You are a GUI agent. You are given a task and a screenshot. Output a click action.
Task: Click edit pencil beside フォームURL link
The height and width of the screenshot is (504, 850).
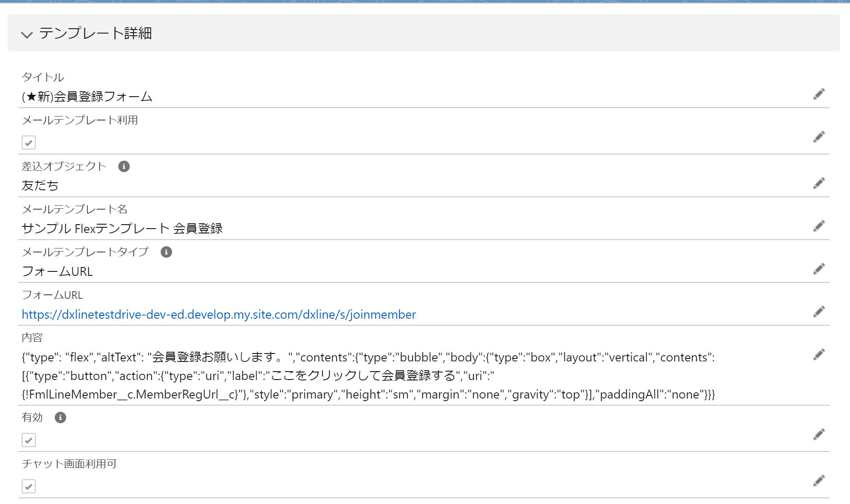819,312
